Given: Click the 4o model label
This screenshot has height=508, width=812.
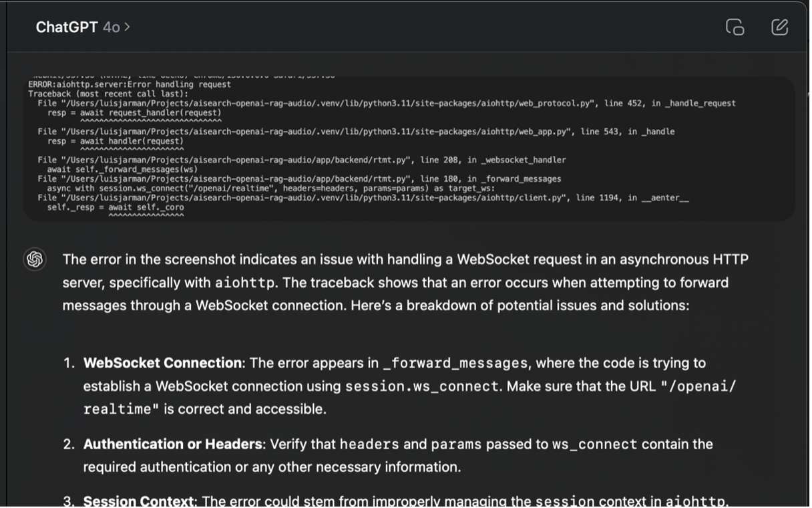Looking at the screenshot, I should (112, 27).
